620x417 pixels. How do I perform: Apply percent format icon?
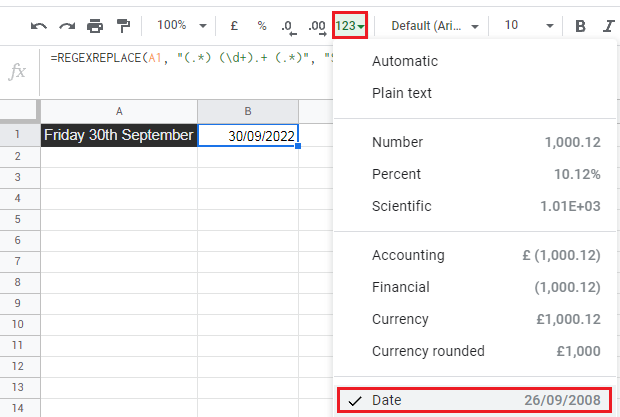coord(262,26)
